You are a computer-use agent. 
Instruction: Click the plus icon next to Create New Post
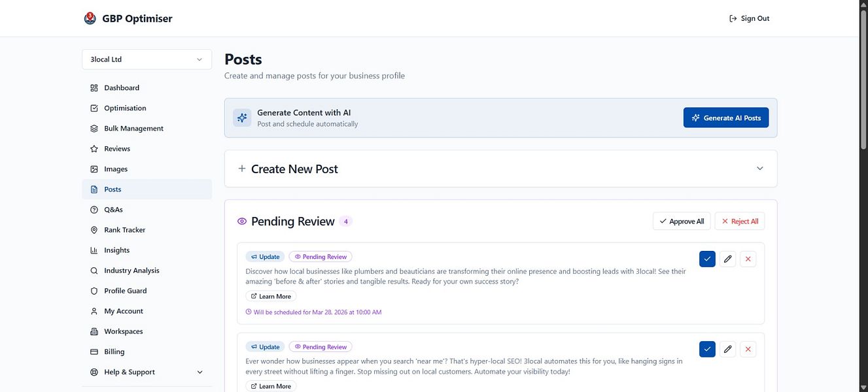coord(242,169)
